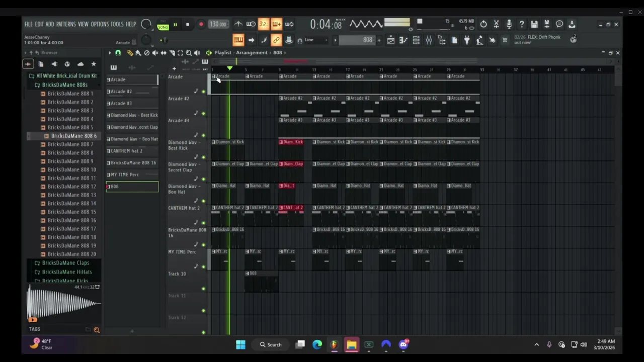644x362 pixels.
Task: Toggle the metronome button
Action: 238,24
